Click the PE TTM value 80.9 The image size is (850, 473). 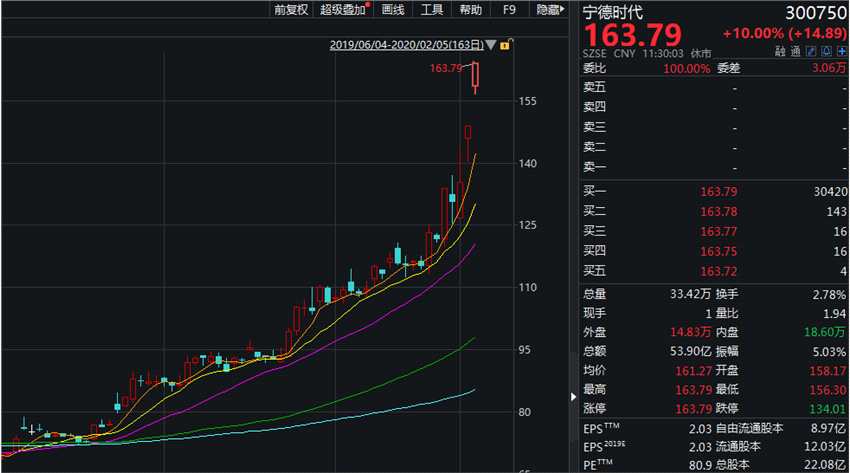click(x=700, y=465)
